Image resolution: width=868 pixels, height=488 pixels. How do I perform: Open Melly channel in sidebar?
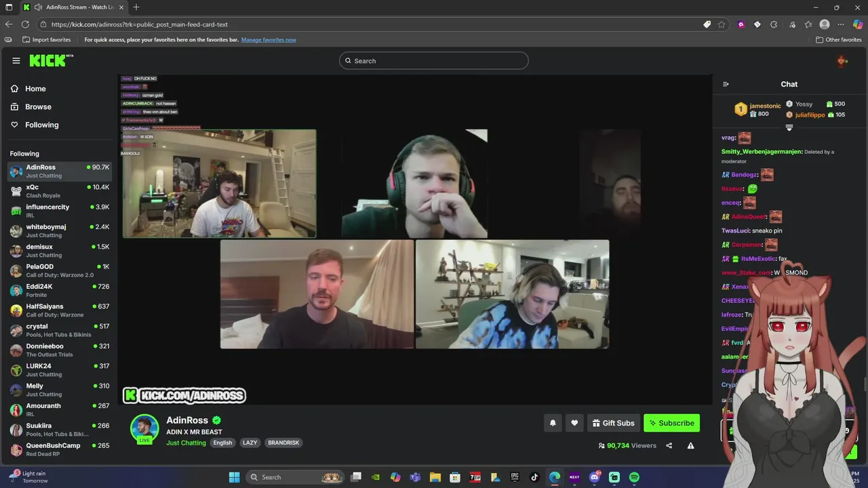pos(60,390)
